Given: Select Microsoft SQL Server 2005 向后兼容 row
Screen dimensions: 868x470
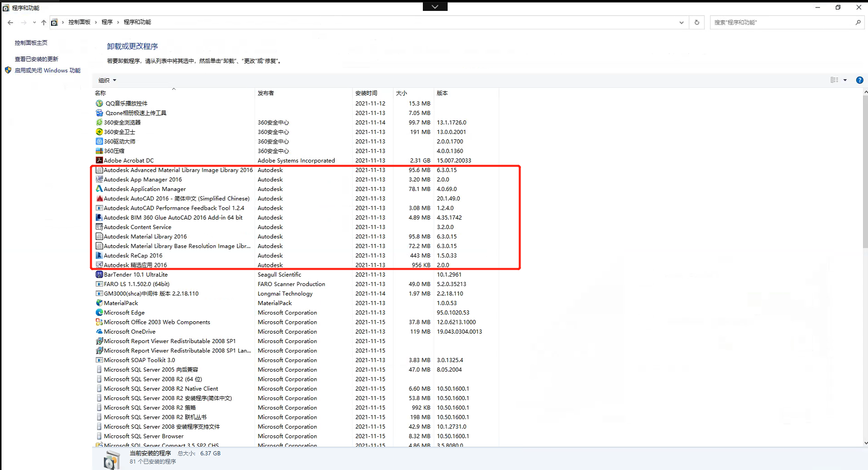Looking at the screenshot, I should coord(296,370).
